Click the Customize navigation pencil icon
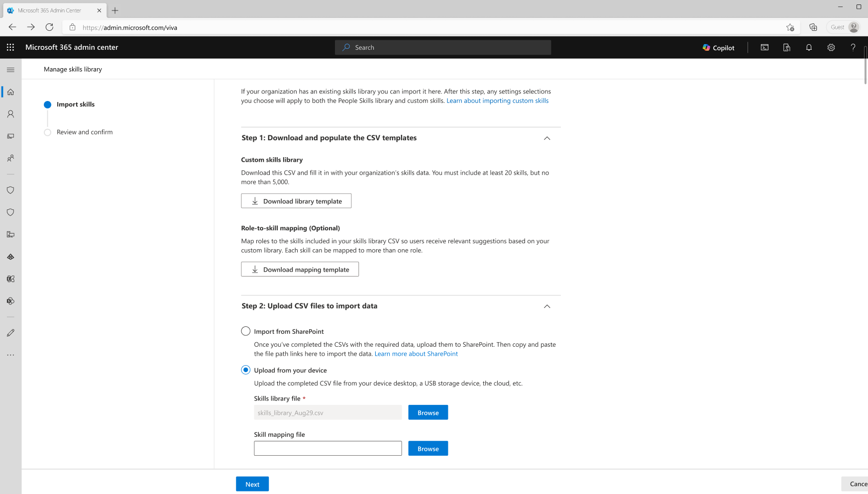Screen dimensions: 868x494 point(10,333)
